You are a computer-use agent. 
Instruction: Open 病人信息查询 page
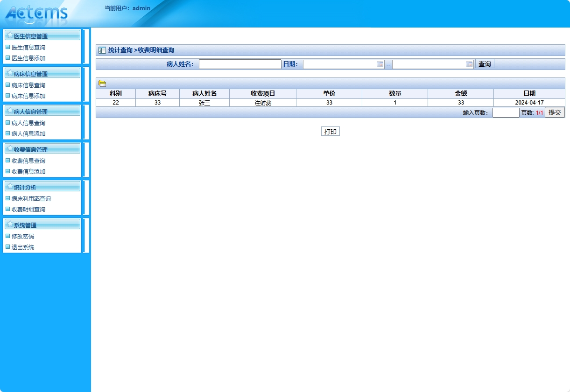point(28,123)
